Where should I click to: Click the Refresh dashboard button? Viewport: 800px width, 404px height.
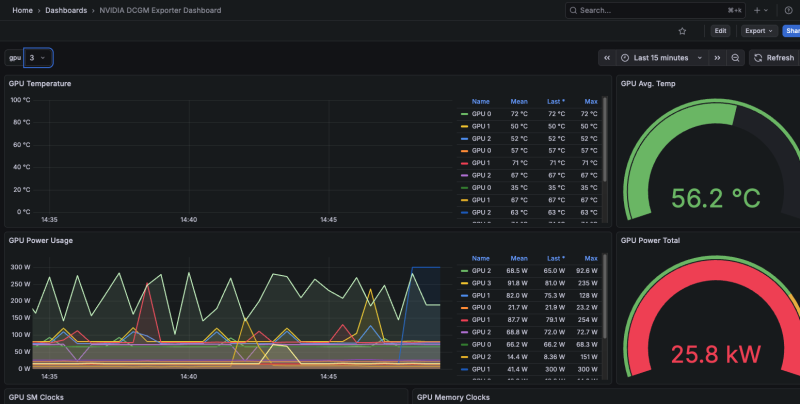coord(774,58)
